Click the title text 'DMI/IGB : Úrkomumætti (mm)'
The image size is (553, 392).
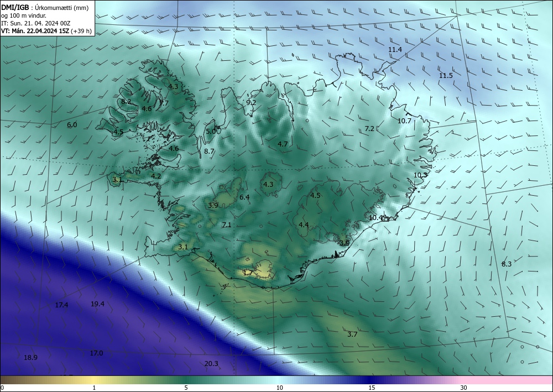point(45,7)
